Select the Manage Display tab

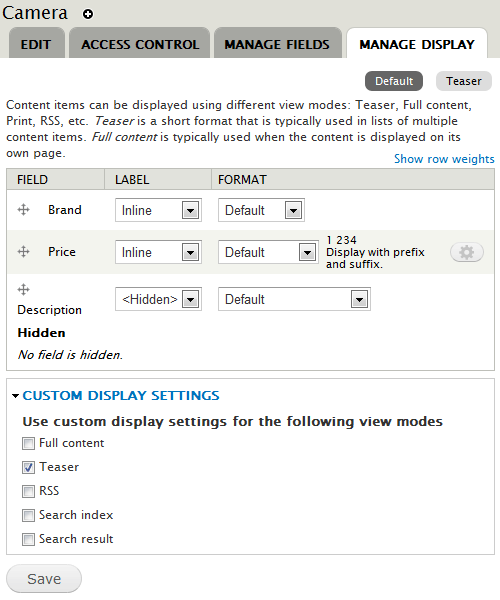pos(417,44)
